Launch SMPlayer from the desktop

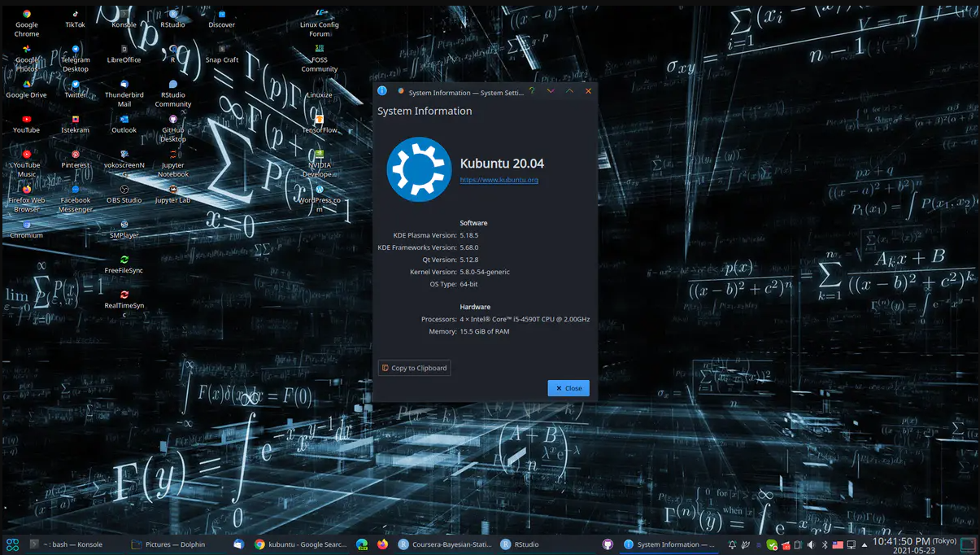pyautogui.click(x=124, y=229)
